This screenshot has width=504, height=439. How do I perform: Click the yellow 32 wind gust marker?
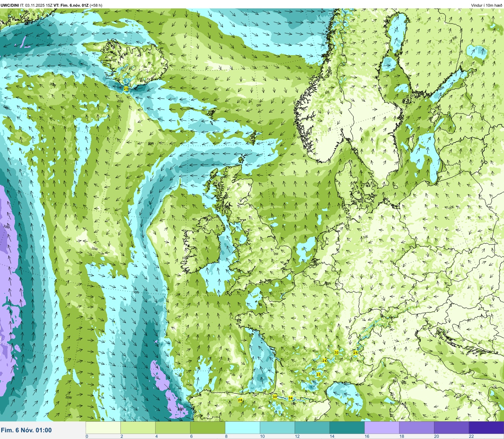pyautogui.click(x=336, y=352)
